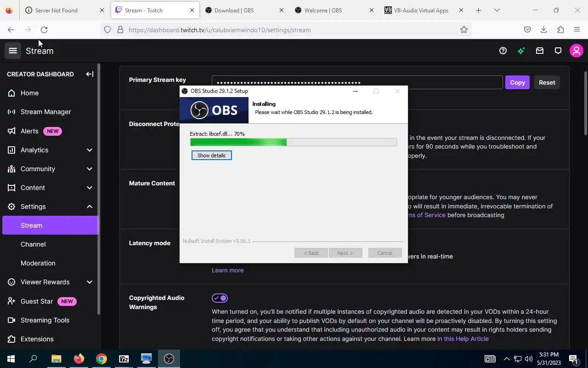Expand the Content sidebar section
The width and height of the screenshot is (588, 368).
click(x=90, y=188)
